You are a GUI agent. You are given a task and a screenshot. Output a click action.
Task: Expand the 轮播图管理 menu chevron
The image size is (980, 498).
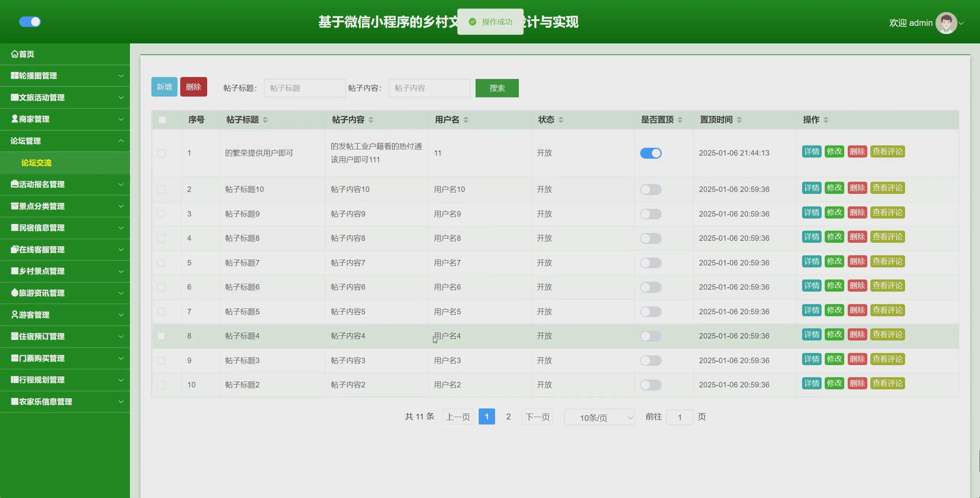pos(121,76)
